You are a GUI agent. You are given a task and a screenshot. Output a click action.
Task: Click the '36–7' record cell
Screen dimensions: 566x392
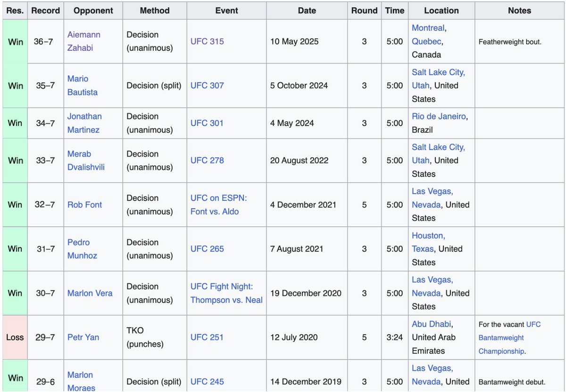46,41
